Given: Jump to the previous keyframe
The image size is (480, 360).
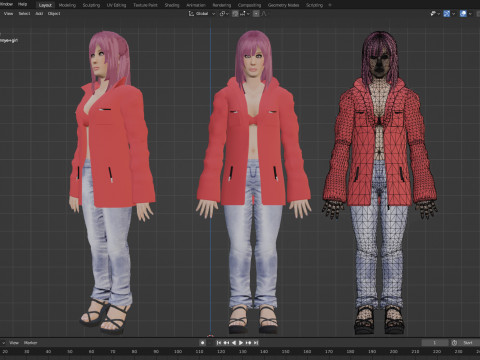Looking at the screenshot, I should pos(226,343).
